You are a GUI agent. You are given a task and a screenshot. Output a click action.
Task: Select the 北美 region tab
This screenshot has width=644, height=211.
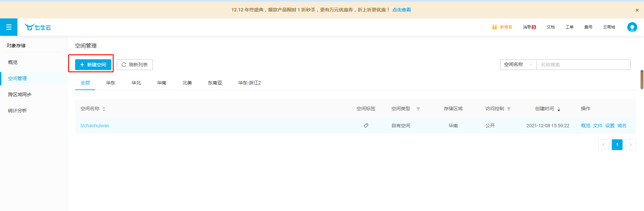tap(187, 83)
